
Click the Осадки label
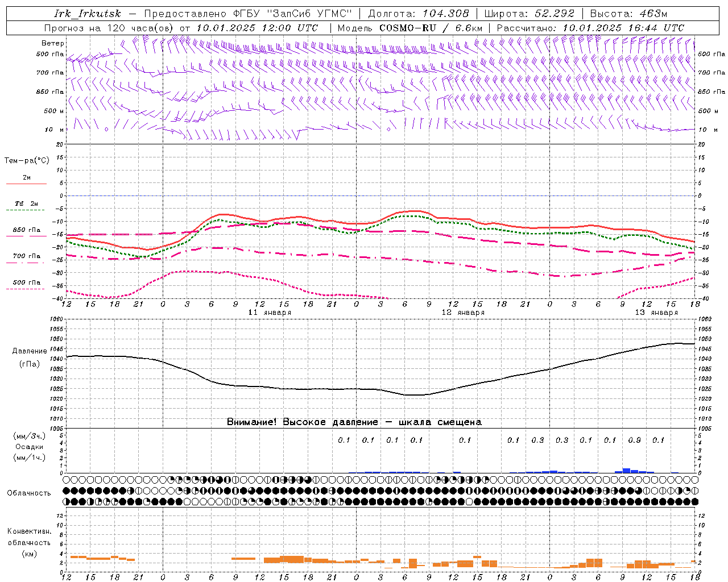tap(29, 447)
